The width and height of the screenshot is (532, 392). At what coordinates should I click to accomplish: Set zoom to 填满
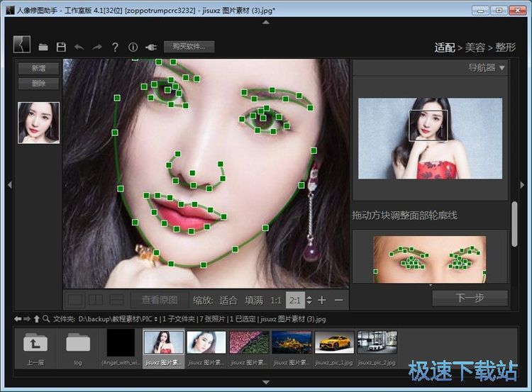pyautogui.click(x=254, y=300)
